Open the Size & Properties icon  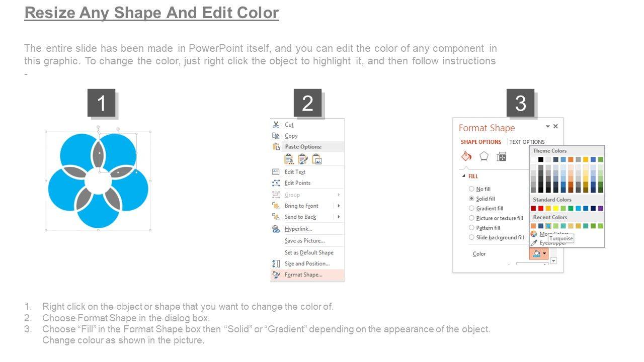[501, 157]
